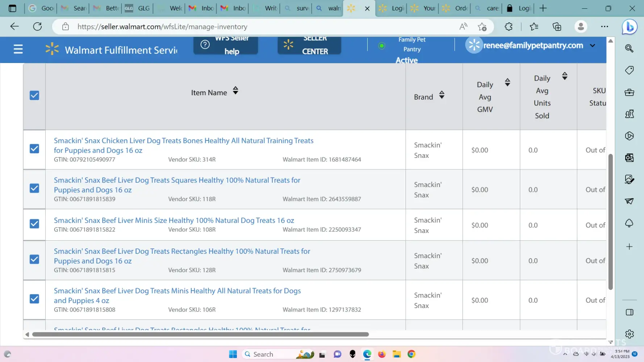Open the Edge sidebar shopping tag icon
The image size is (644, 362).
pos(629,70)
